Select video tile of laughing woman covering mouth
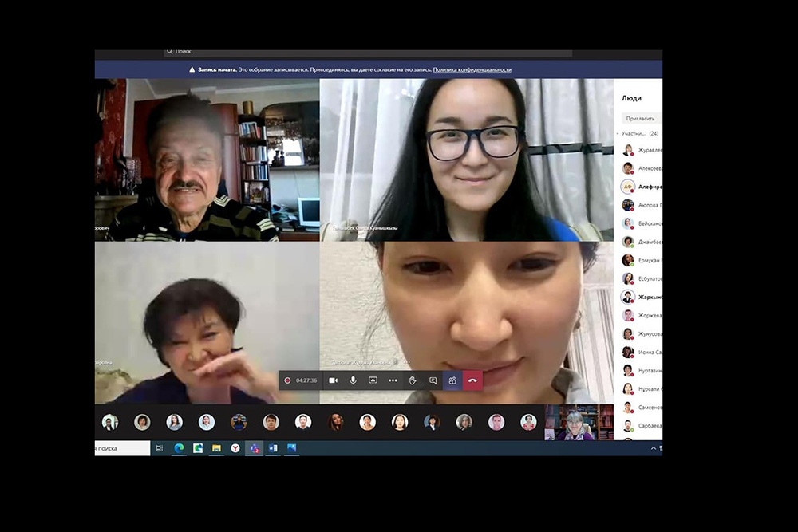798x532 pixels. [207, 323]
